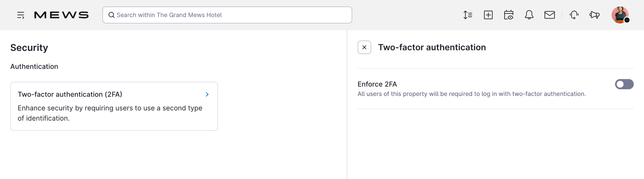Open the megaphone announcements icon

click(594, 15)
